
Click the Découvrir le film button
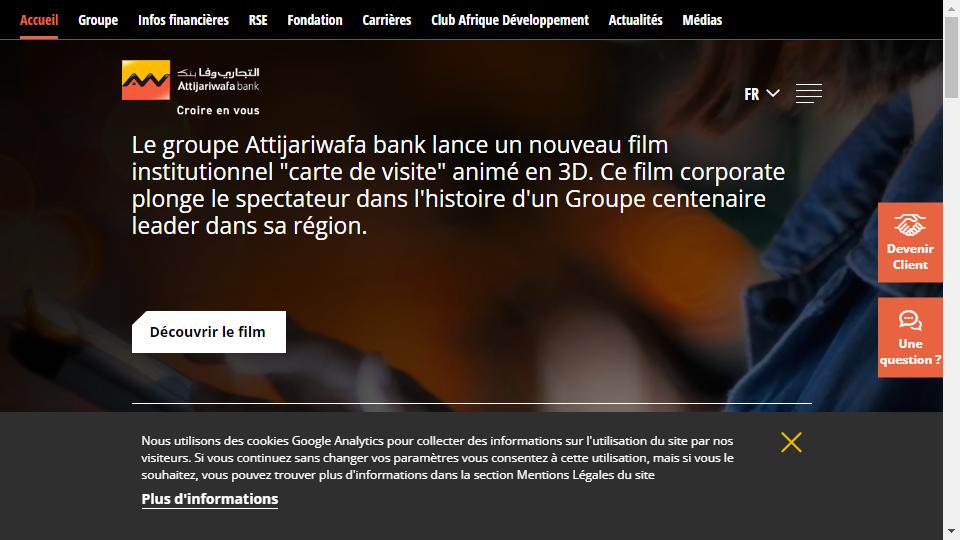pyautogui.click(x=209, y=332)
